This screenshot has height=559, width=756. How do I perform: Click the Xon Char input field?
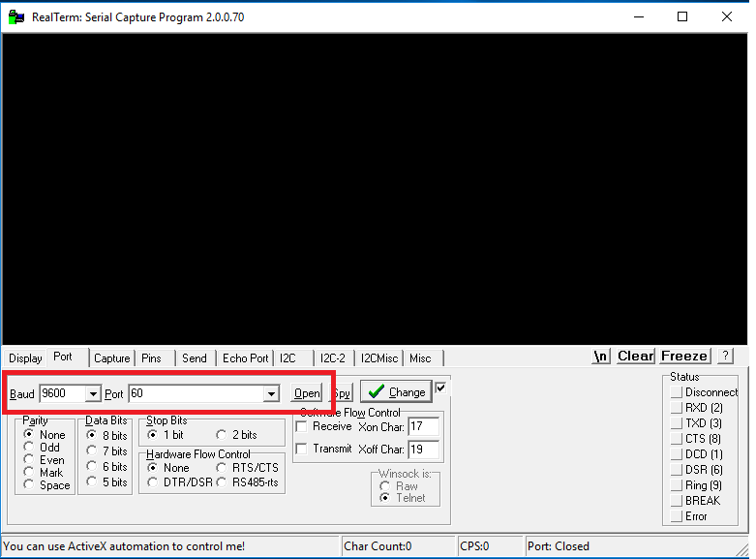[423, 426]
